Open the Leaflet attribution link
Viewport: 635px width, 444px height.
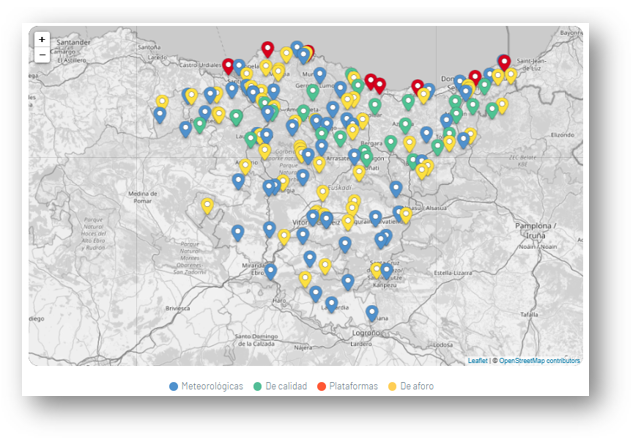(x=477, y=361)
